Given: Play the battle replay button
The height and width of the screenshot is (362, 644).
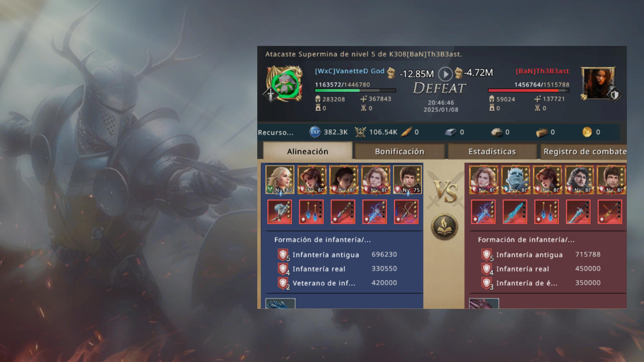Looking at the screenshot, I should point(445,74).
